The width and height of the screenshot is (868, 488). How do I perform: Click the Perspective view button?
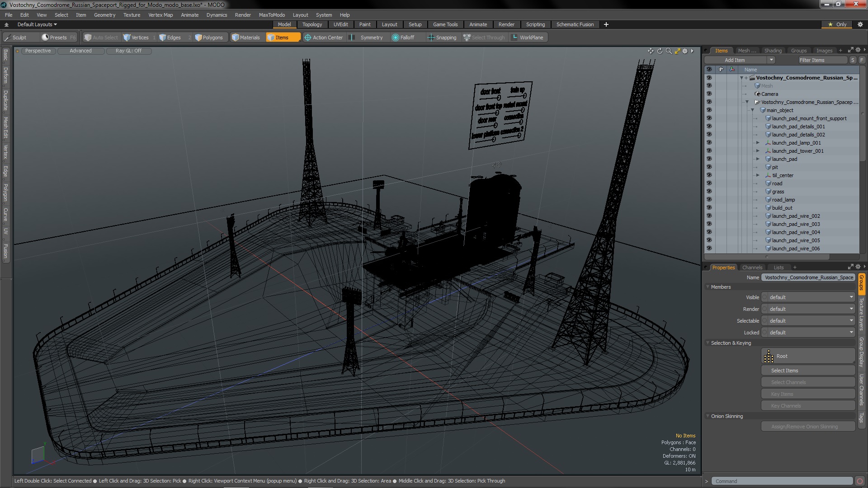coord(38,51)
